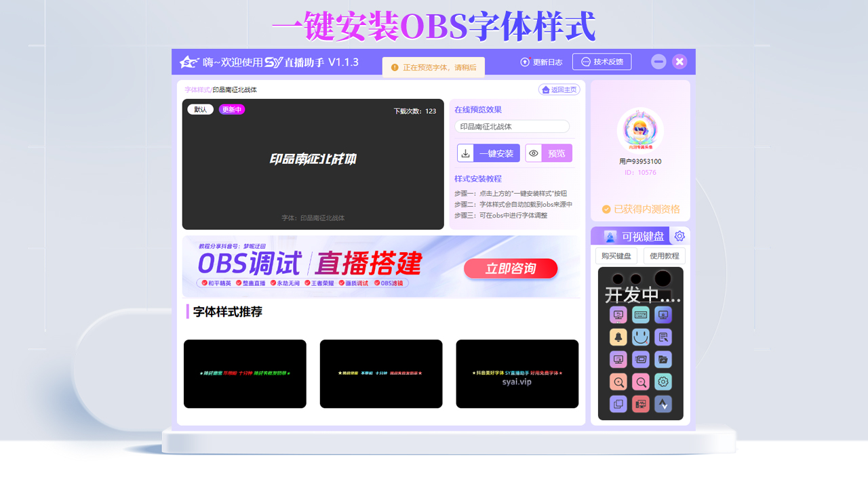868x488 pixels.
Task: Select the keyboard icon on the virtual keyboard panel
Action: pos(641,314)
